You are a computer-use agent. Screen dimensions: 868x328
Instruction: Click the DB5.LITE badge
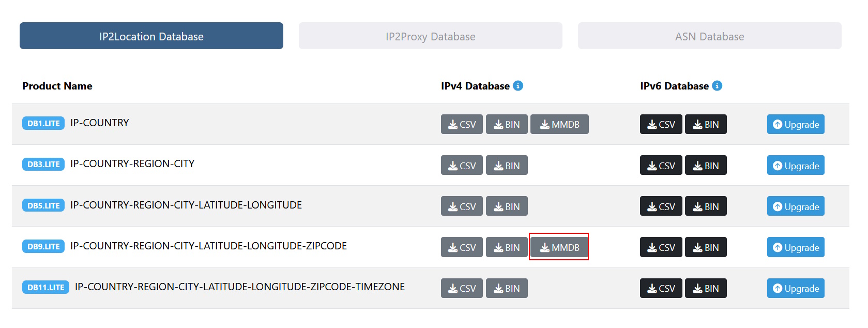[43, 205]
